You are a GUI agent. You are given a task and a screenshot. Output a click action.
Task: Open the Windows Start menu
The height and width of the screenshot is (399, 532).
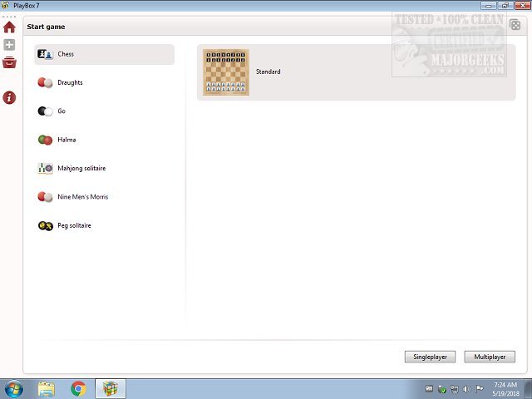click(14, 389)
